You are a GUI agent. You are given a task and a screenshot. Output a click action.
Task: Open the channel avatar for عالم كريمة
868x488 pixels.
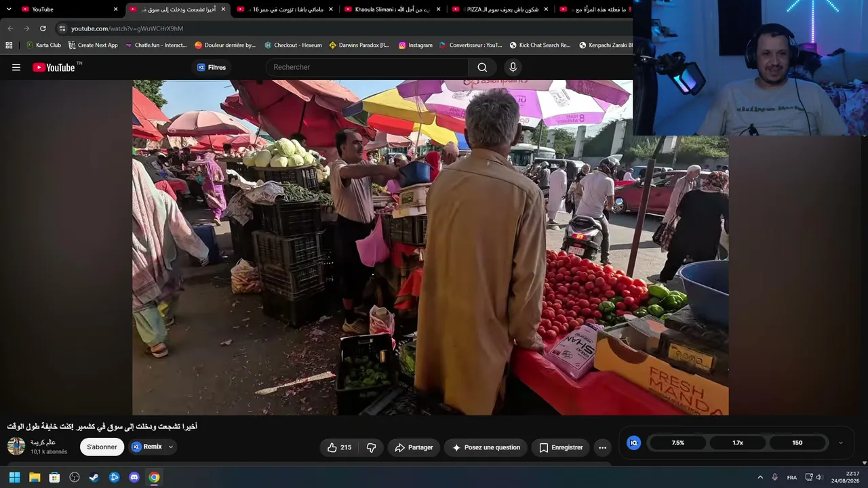pyautogui.click(x=16, y=446)
